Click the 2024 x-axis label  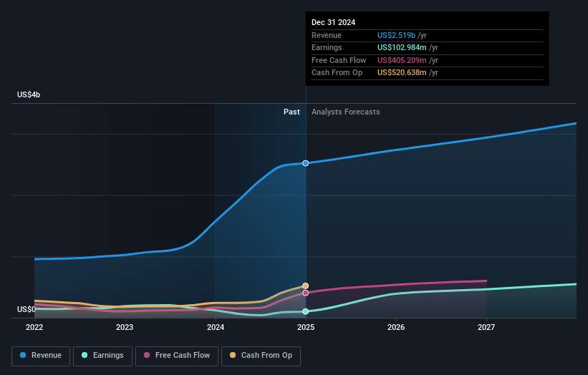pos(216,327)
